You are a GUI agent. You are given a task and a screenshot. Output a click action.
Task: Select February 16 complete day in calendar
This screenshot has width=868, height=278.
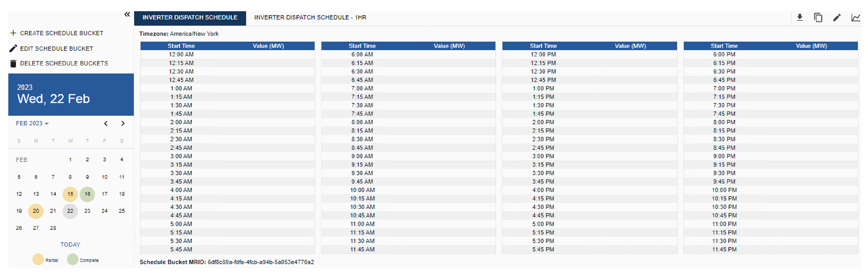87,194
